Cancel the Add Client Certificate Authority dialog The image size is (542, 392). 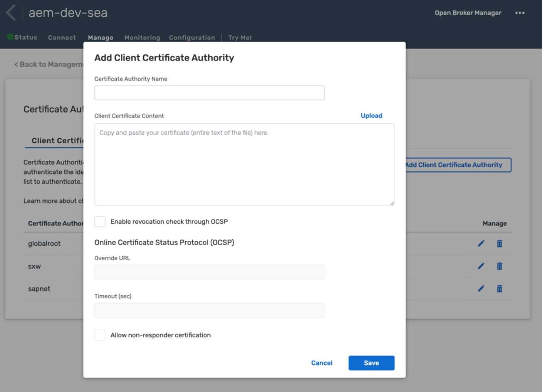coord(322,363)
